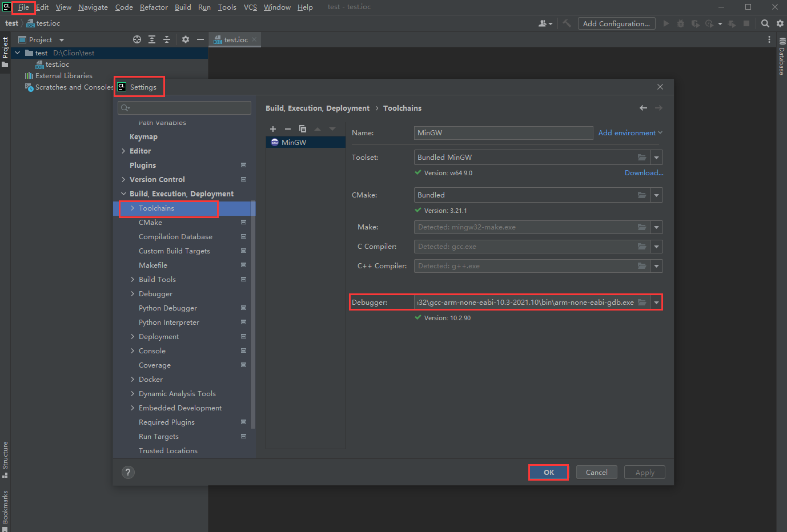Click the Download... link
The height and width of the screenshot is (532, 787).
pos(644,173)
